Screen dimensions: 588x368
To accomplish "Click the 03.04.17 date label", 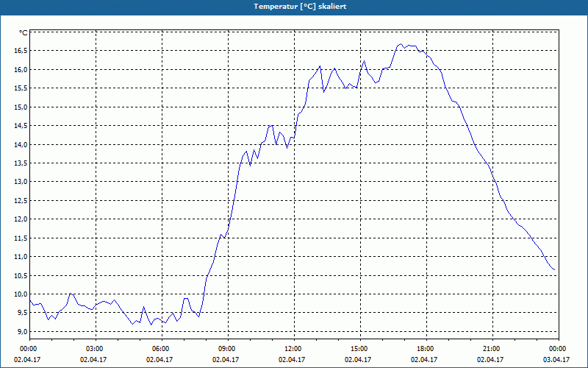I will pyautogui.click(x=556, y=360).
